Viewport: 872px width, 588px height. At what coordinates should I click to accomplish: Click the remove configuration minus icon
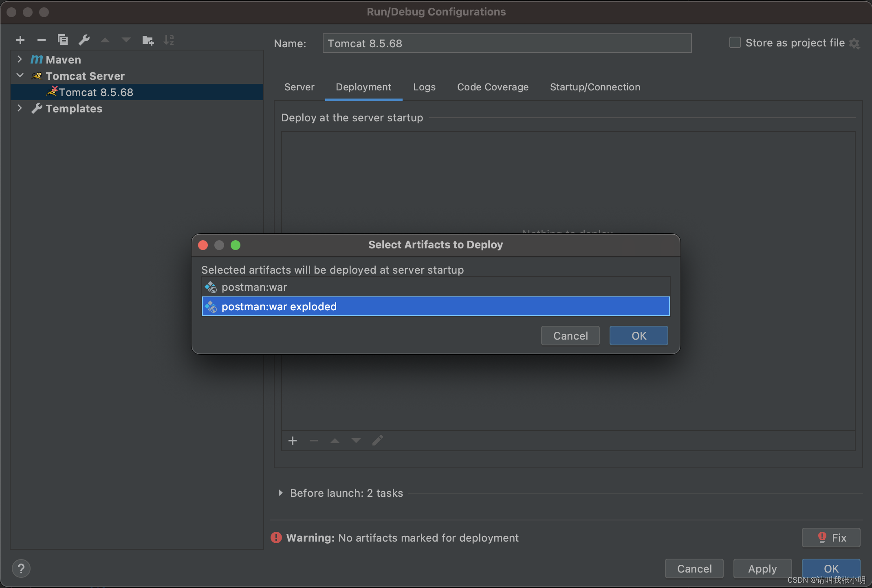pyautogui.click(x=41, y=40)
